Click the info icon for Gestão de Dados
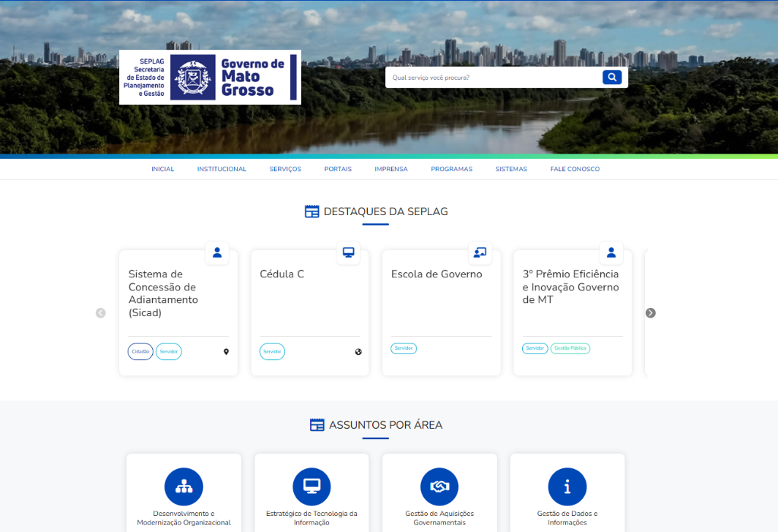 click(x=567, y=487)
